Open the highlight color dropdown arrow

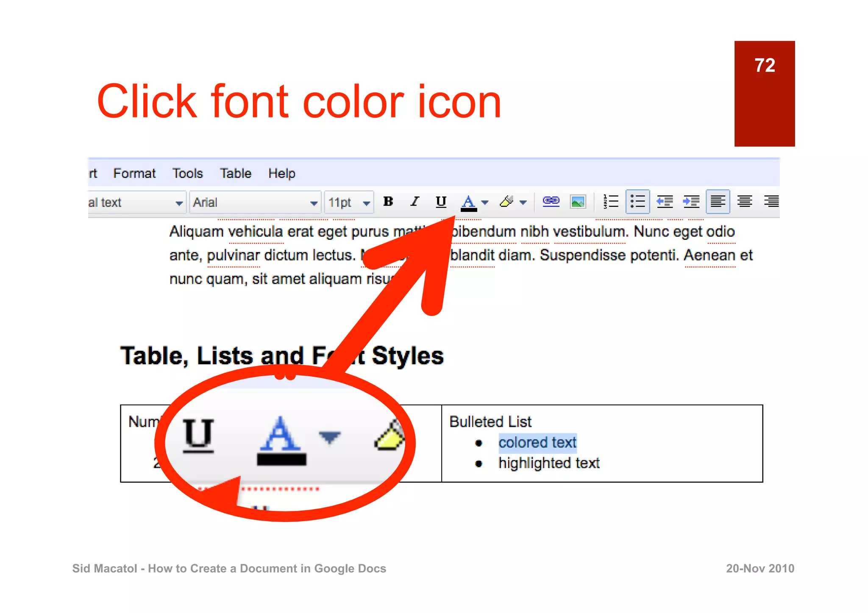coord(523,202)
